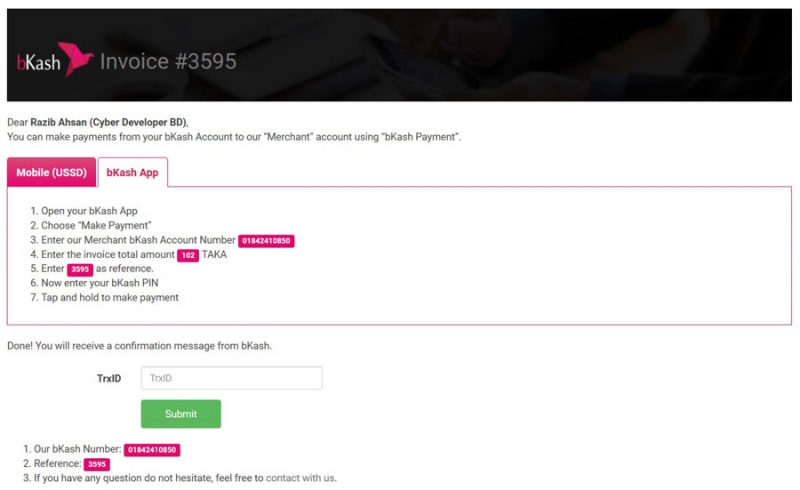Click the TrxID field label
The image size is (800, 490).
pos(109,378)
